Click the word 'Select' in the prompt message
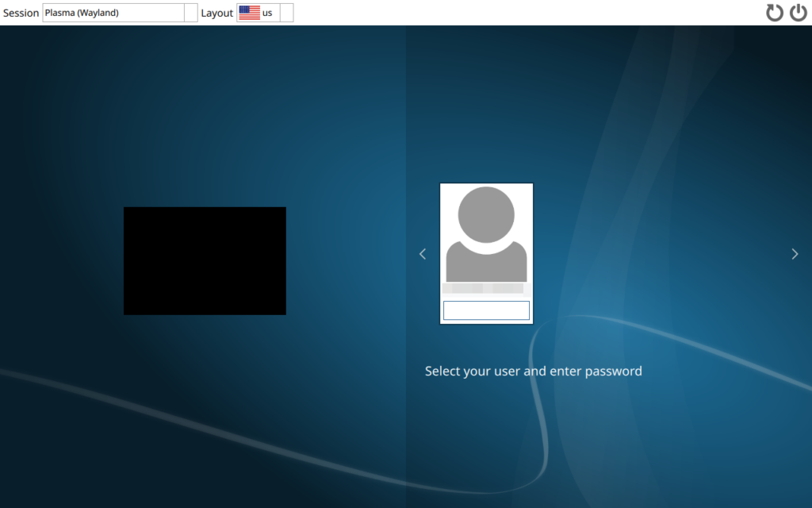 tap(442, 371)
